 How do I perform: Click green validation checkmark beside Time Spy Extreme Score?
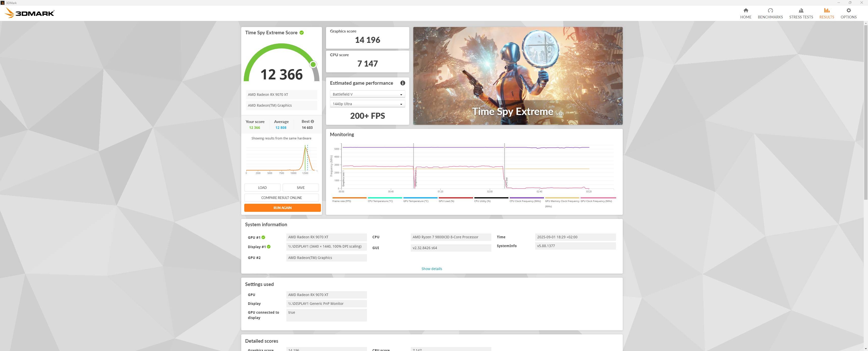coord(302,33)
